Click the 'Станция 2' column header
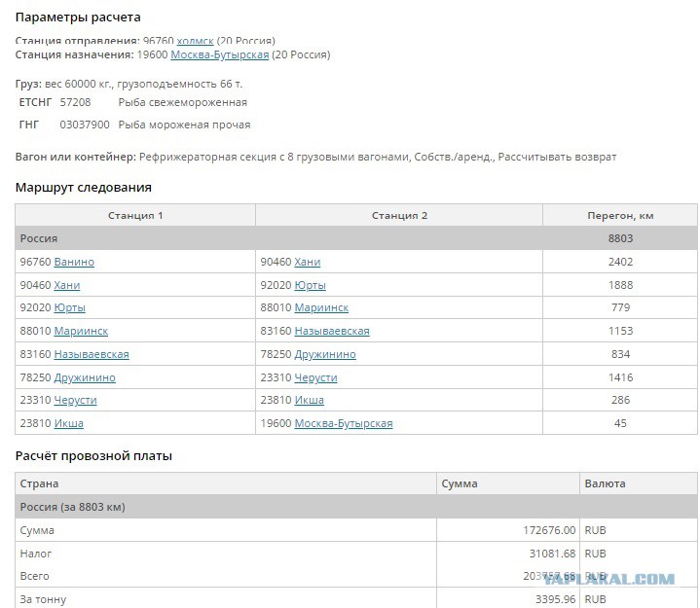 (399, 215)
